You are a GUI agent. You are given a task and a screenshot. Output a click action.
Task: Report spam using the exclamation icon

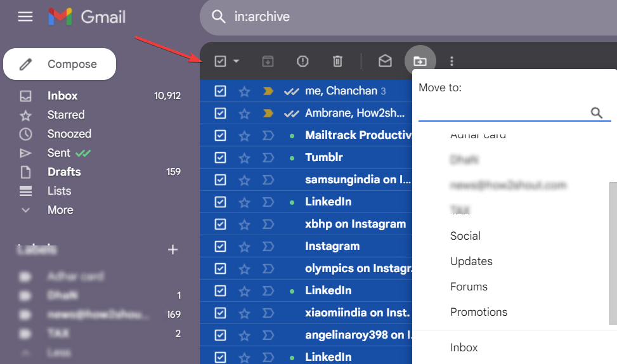(302, 61)
